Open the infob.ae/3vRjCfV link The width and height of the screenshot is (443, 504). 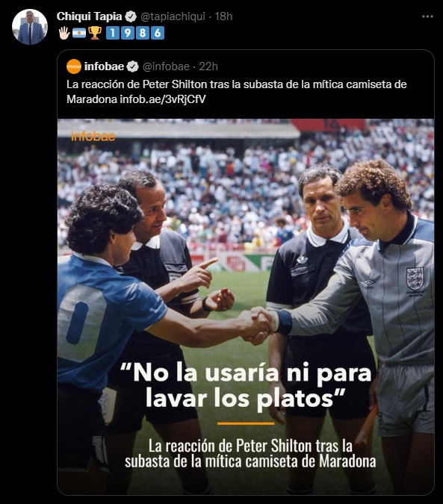coord(163,99)
